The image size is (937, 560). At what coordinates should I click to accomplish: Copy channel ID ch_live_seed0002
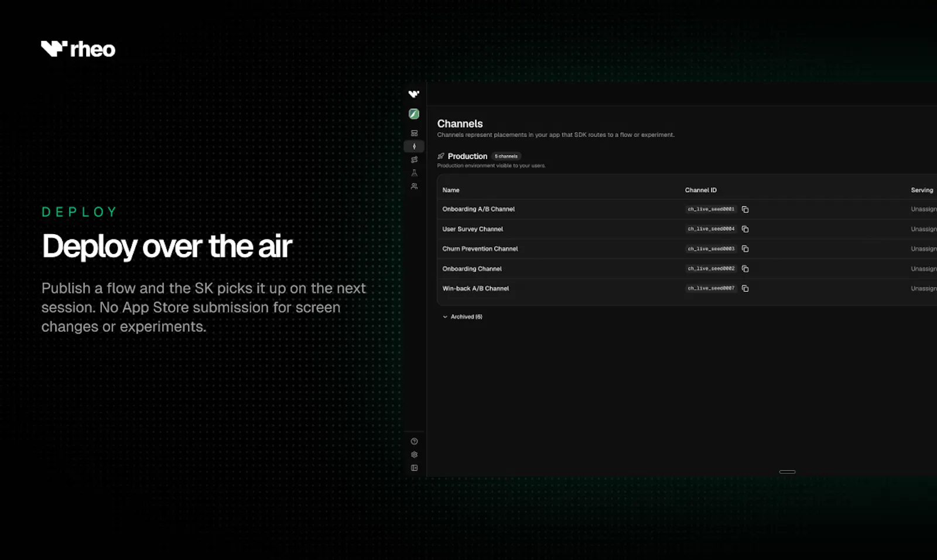point(746,269)
